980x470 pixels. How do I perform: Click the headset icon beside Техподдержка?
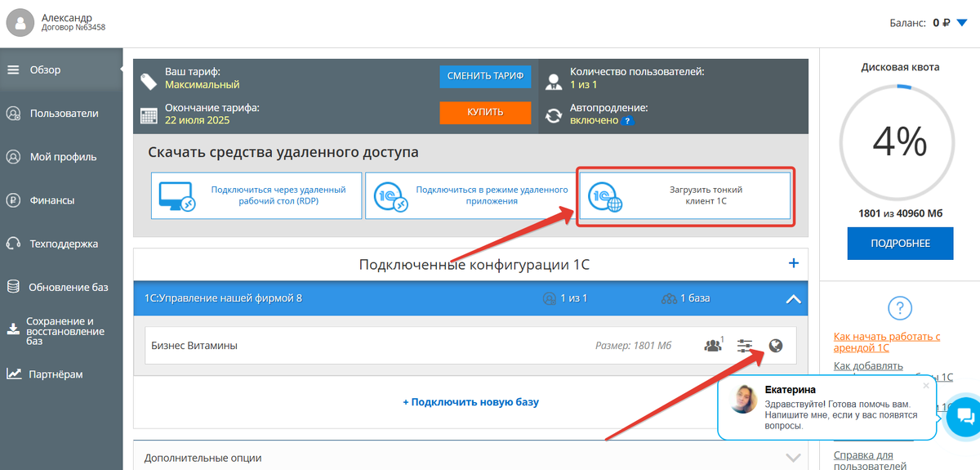pyautogui.click(x=13, y=244)
